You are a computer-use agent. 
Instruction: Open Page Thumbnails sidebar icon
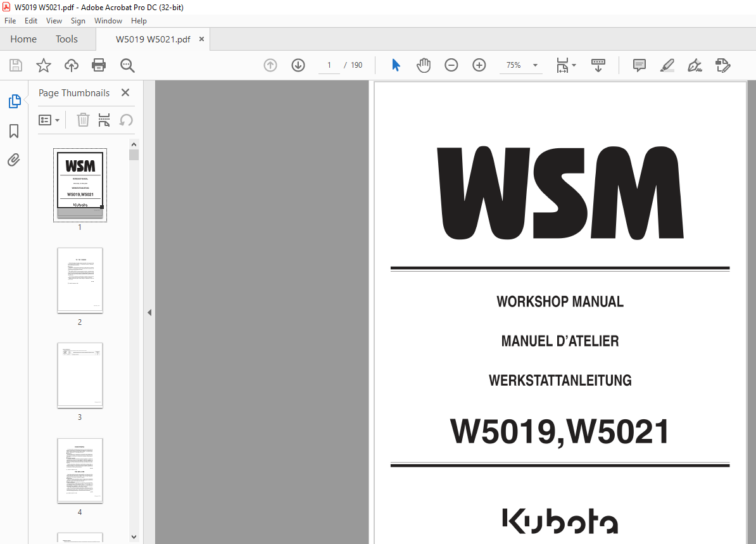[15, 101]
